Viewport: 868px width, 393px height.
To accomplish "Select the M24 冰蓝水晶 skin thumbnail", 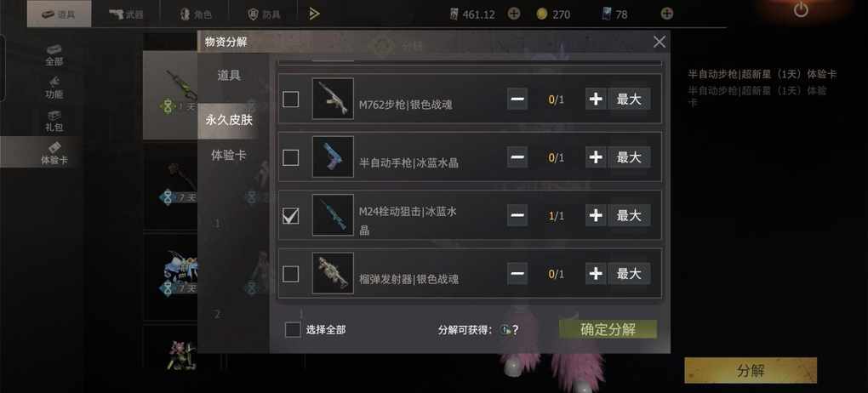I will pos(333,214).
